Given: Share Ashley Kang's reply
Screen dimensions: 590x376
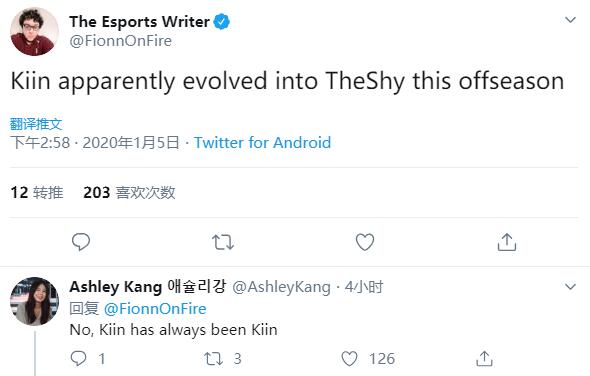Looking at the screenshot, I should pos(484,358).
